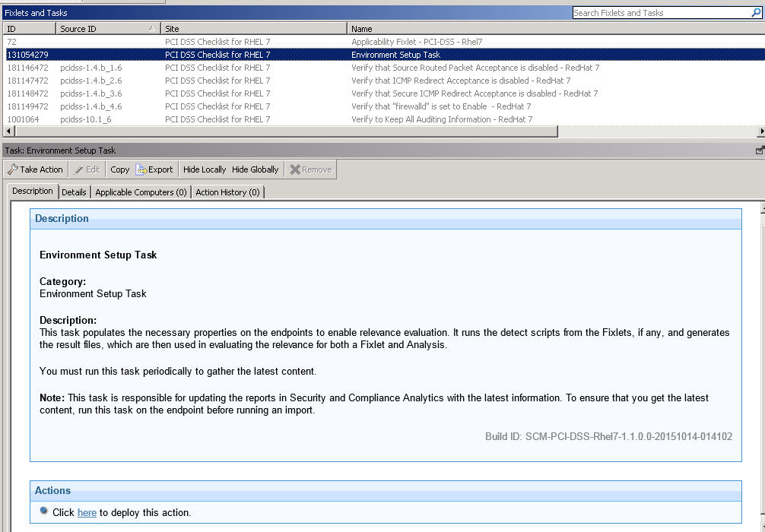This screenshot has height=532, width=765.
Task: Click the 'here' link to deploy the action
Action: pyautogui.click(x=87, y=512)
